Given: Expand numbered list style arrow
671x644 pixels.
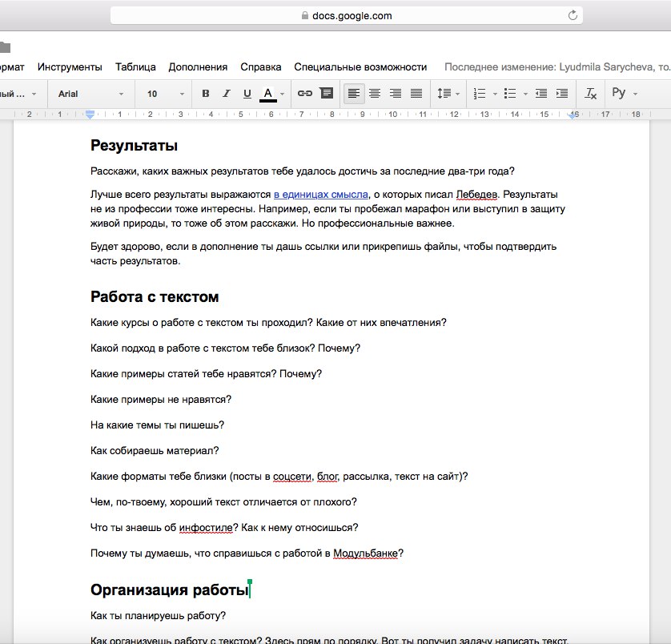Looking at the screenshot, I should coord(495,94).
